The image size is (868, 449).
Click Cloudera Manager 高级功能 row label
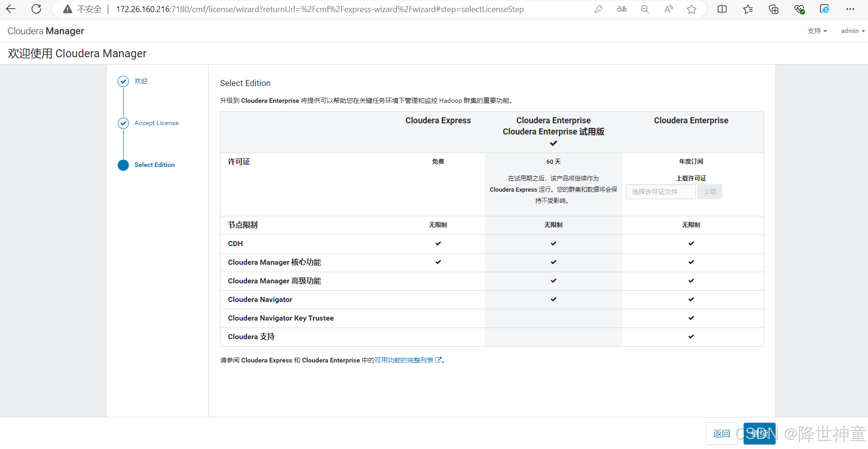pos(274,281)
